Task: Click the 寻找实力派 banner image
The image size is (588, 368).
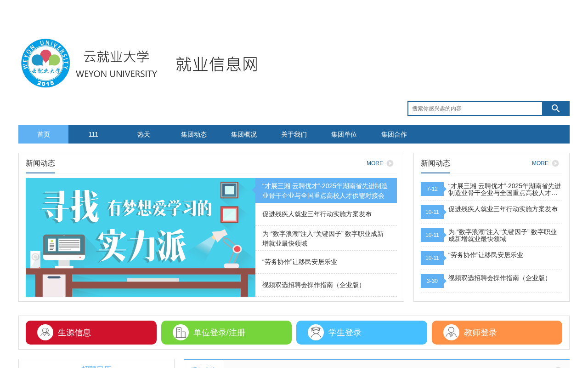Action: click(x=141, y=237)
